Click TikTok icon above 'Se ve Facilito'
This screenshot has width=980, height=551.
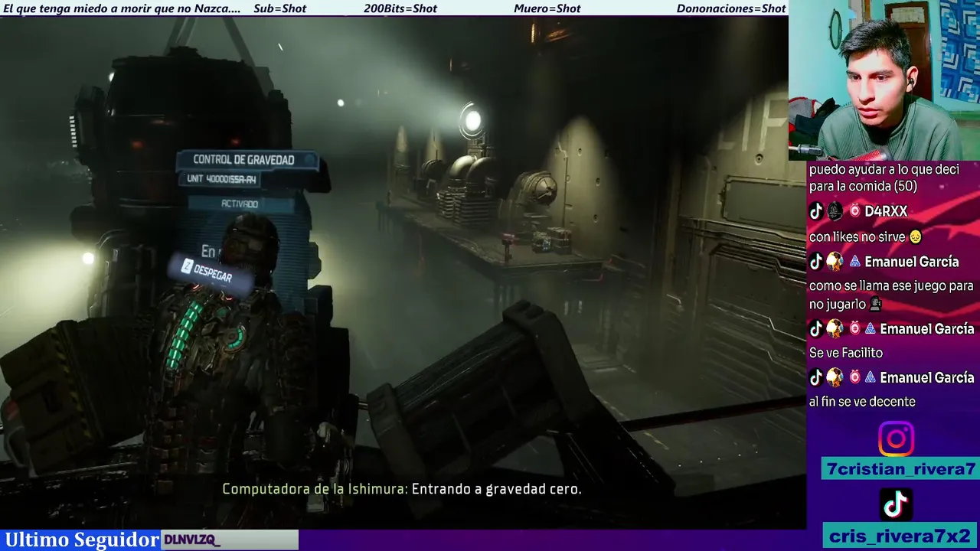[x=816, y=329]
